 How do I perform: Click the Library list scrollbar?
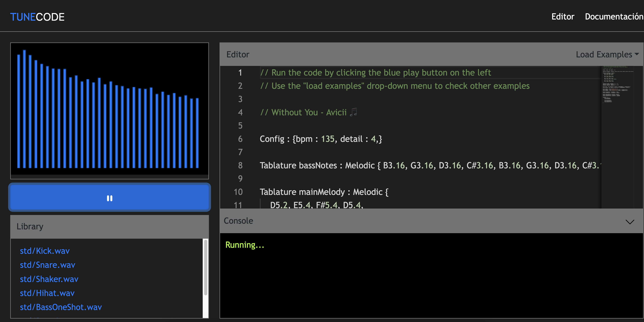[x=206, y=267]
